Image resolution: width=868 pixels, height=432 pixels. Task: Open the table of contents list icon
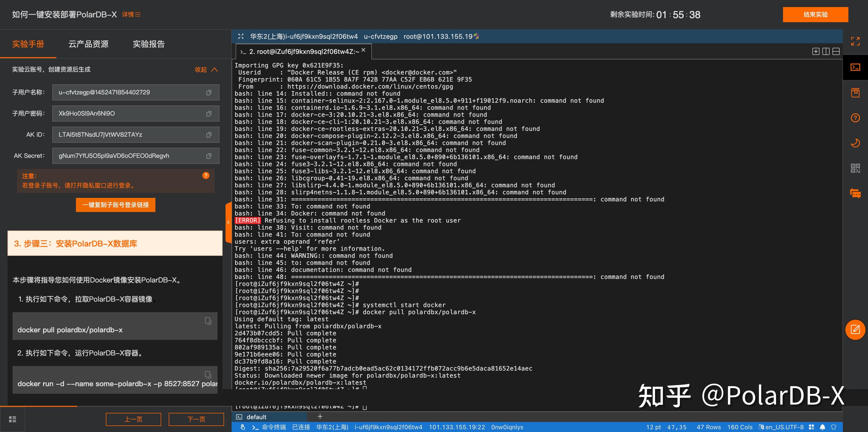click(x=13, y=419)
